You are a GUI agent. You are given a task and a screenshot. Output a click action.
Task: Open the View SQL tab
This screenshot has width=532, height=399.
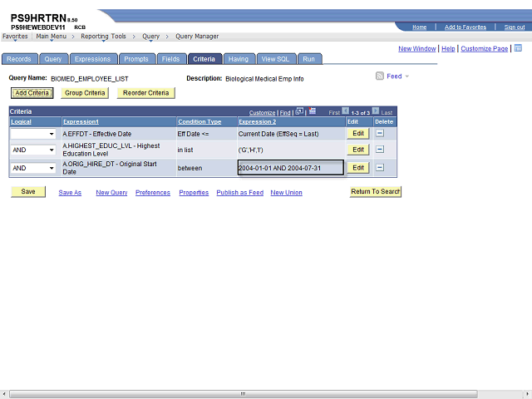[275, 59]
